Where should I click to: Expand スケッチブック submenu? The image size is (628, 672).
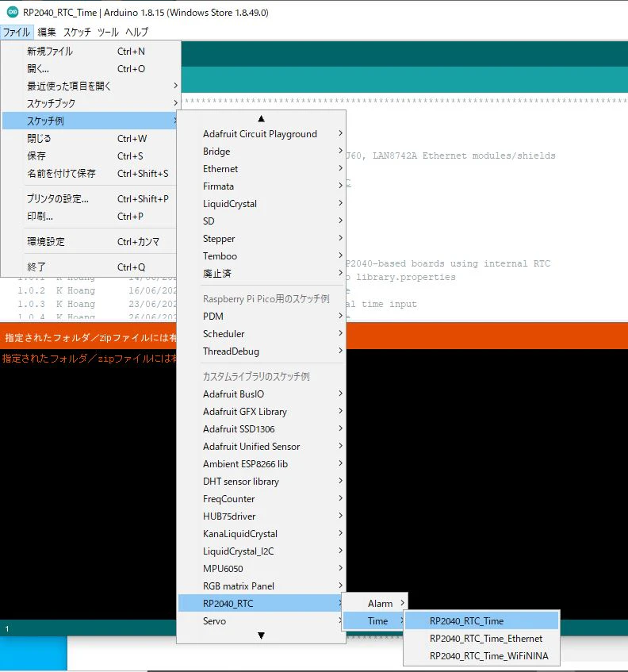91,103
